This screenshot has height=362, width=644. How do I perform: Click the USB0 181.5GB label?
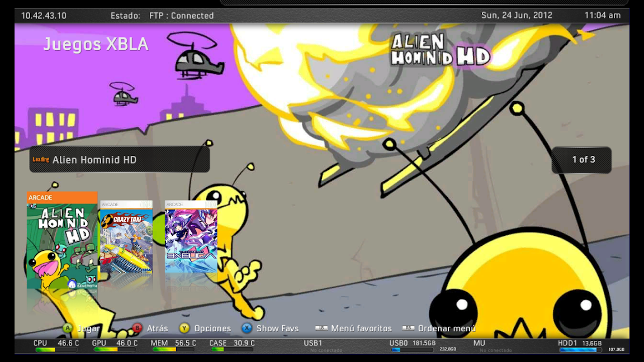413,342
